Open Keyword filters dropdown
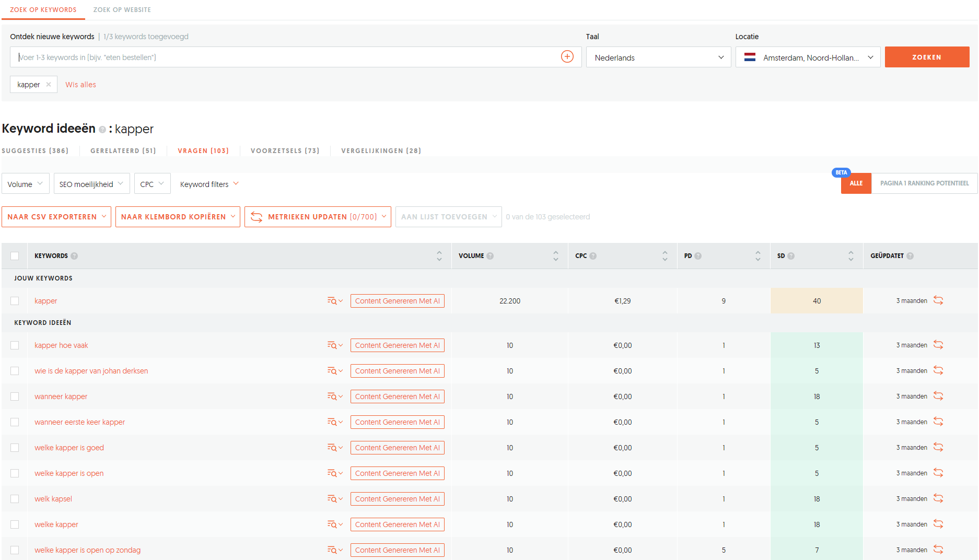 pos(209,184)
